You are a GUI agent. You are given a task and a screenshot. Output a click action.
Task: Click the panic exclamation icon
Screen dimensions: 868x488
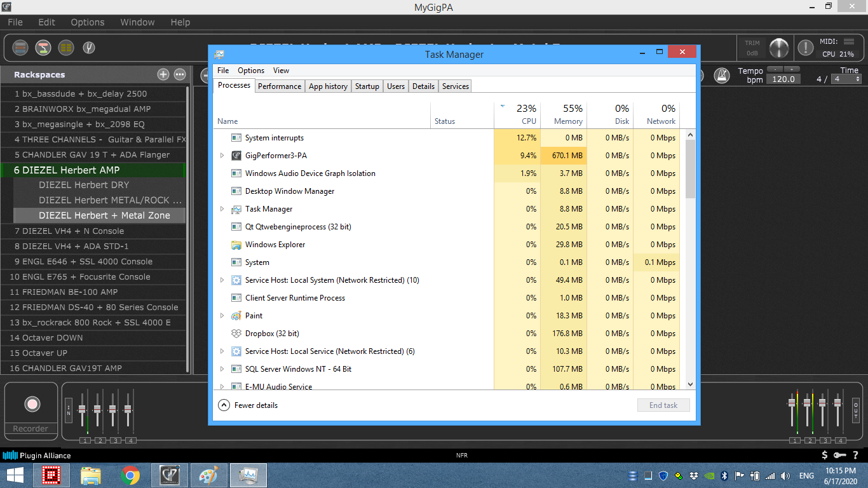pyautogui.click(x=806, y=48)
